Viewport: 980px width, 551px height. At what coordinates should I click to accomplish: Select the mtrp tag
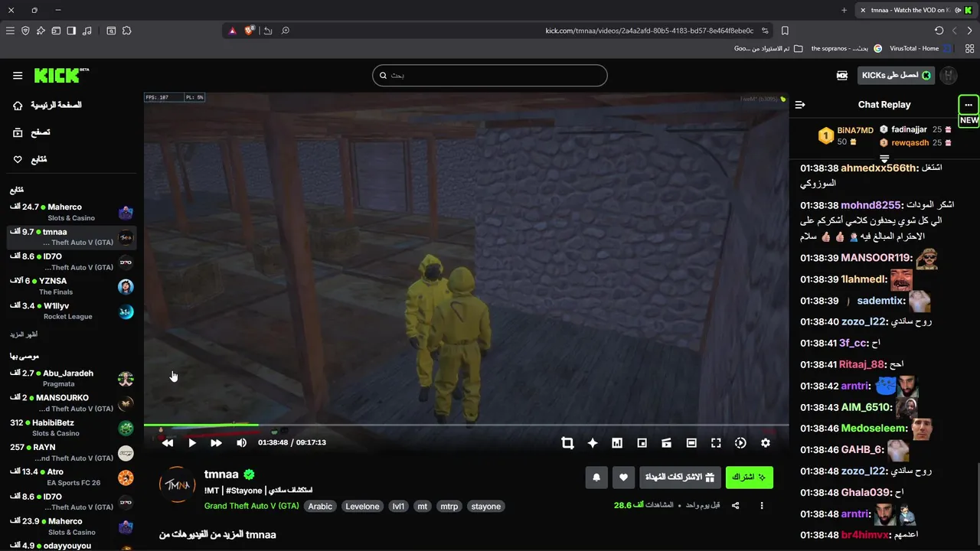449,507
